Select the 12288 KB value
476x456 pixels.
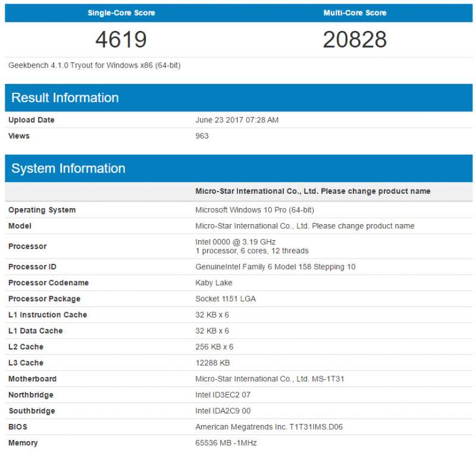click(212, 363)
